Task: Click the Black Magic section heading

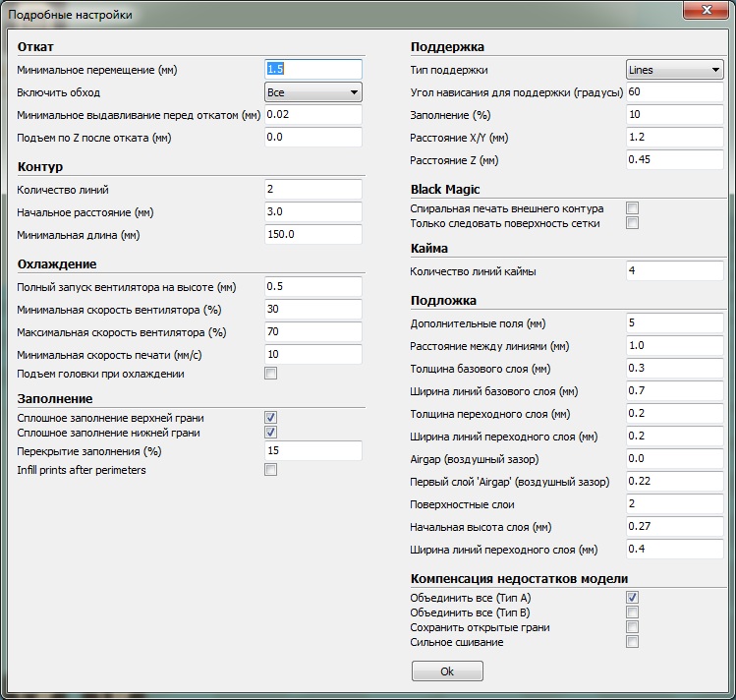Action: (x=445, y=189)
